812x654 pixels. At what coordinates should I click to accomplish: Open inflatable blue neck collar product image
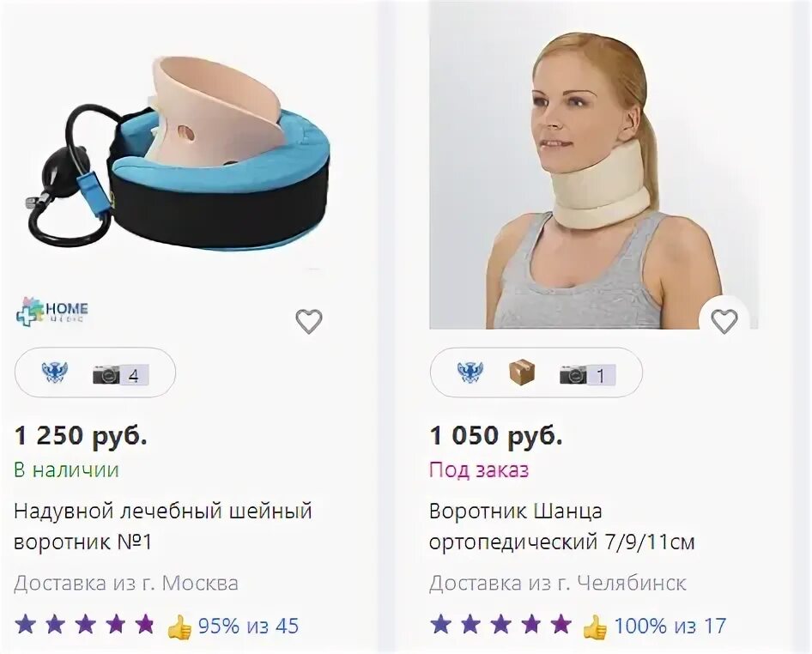coord(178,154)
